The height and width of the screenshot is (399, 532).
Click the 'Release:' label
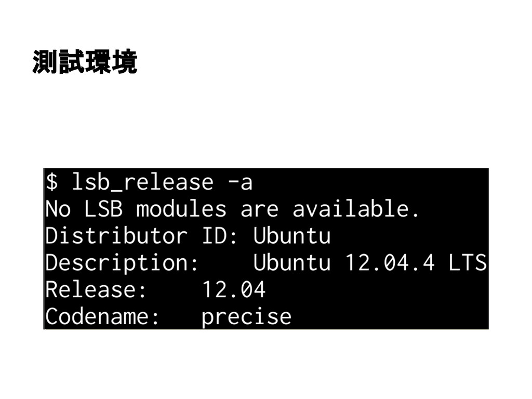tap(96, 289)
